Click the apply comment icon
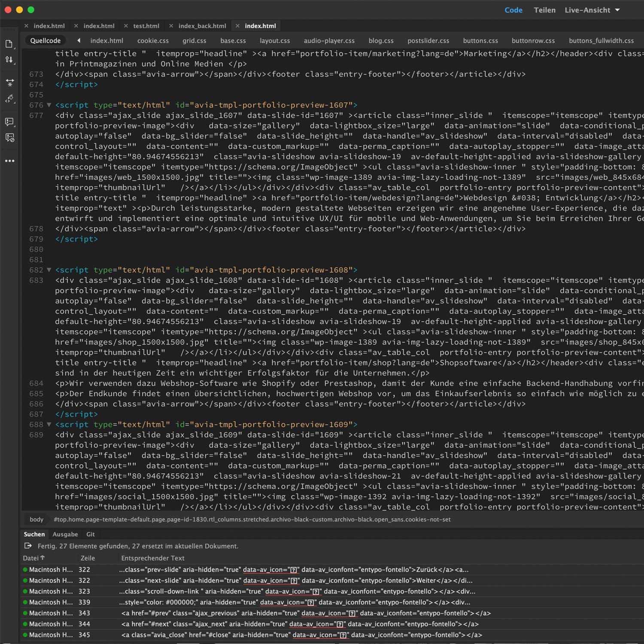 9,122
